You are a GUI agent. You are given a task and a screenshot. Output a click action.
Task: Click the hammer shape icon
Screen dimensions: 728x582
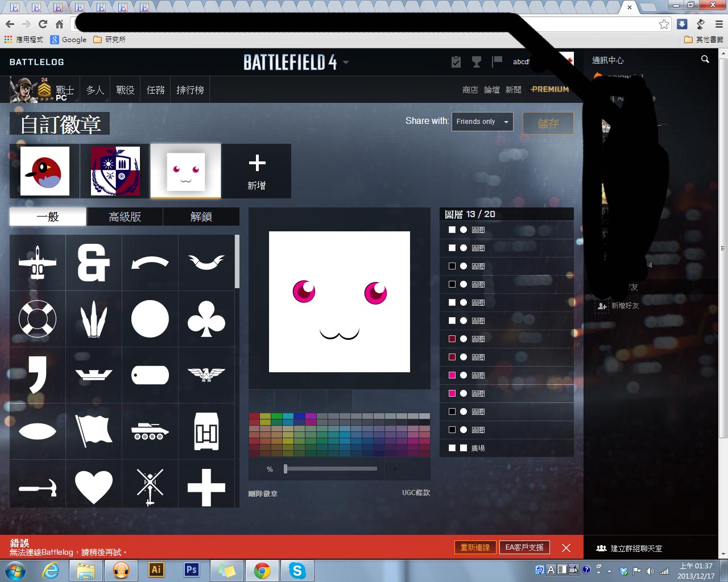[38, 487]
